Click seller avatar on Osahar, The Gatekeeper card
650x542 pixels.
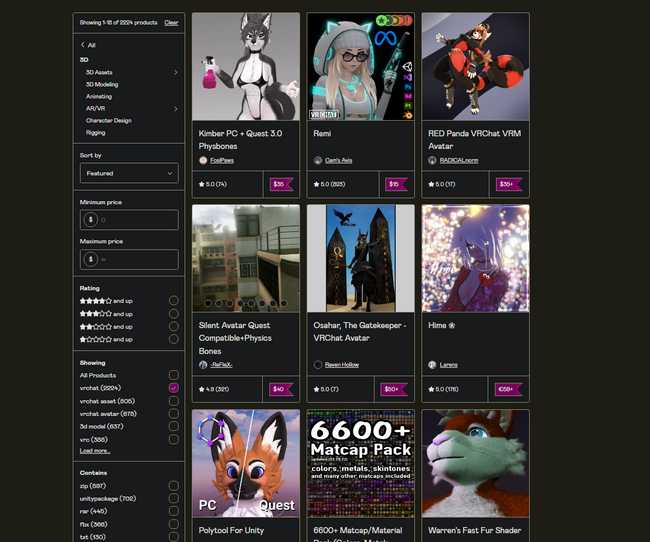[318, 365]
